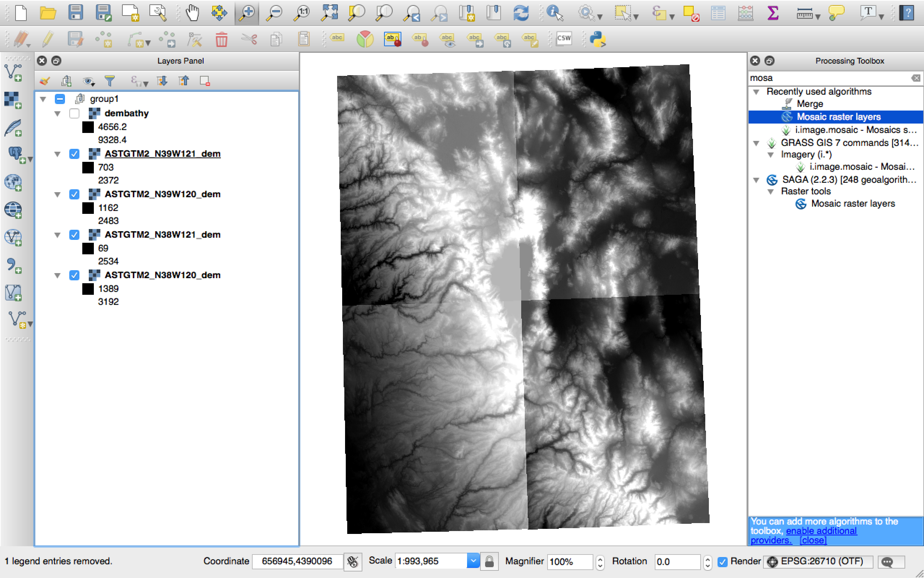The height and width of the screenshot is (578, 924).
Task: Open the Python console icon
Action: pyautogui.click(x=598, y=39)
